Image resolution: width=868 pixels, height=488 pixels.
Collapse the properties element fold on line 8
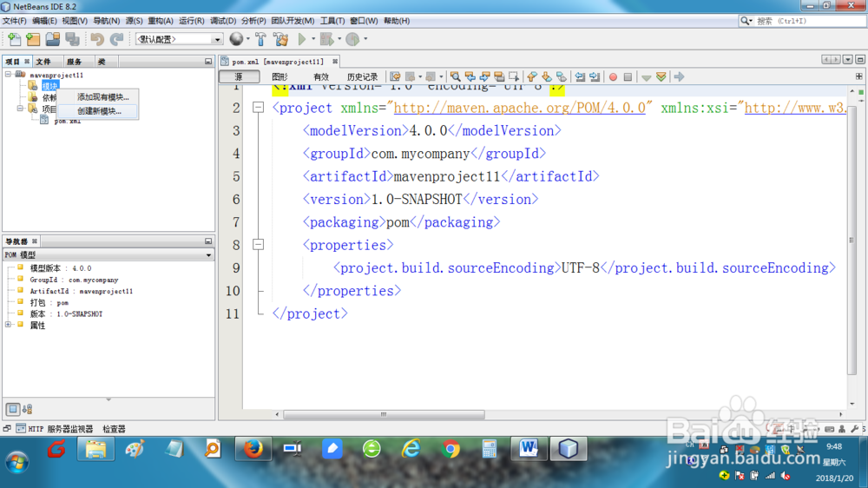click(x=258, y=244)
